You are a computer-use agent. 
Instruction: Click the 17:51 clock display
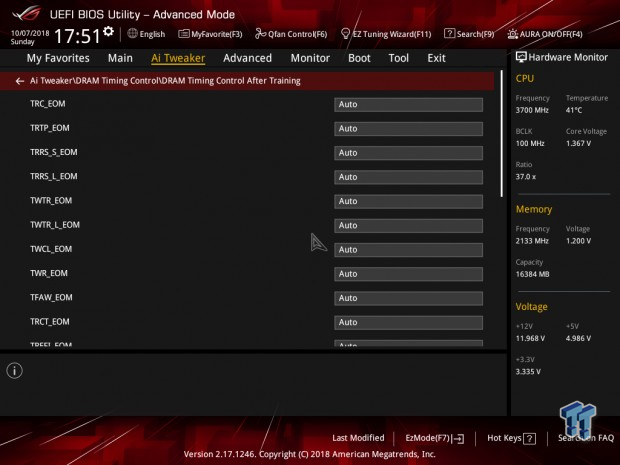pos(78,36)
